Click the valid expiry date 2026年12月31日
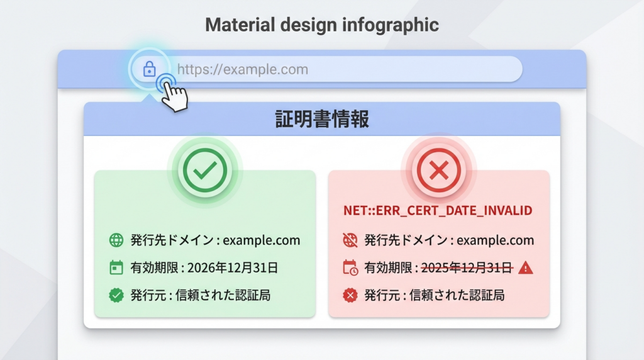Image resolution: width=644 pixels, height=360 pixels. tap(233, 267)
